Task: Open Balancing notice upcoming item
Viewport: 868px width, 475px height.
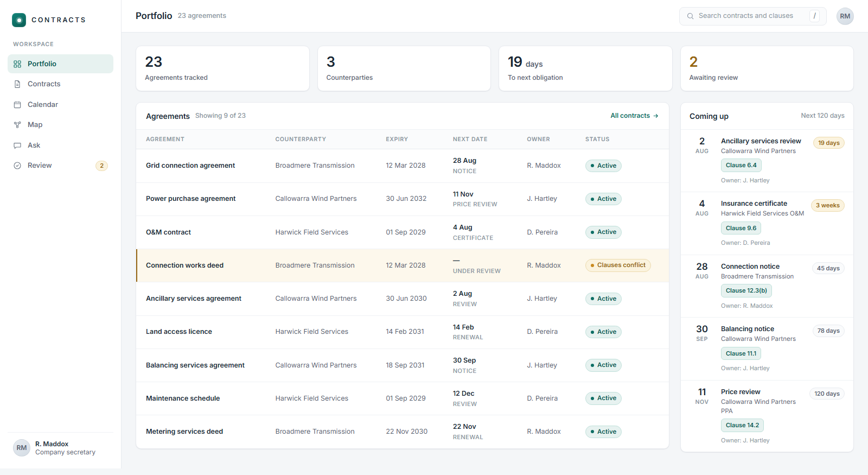Action: (767, 349)
